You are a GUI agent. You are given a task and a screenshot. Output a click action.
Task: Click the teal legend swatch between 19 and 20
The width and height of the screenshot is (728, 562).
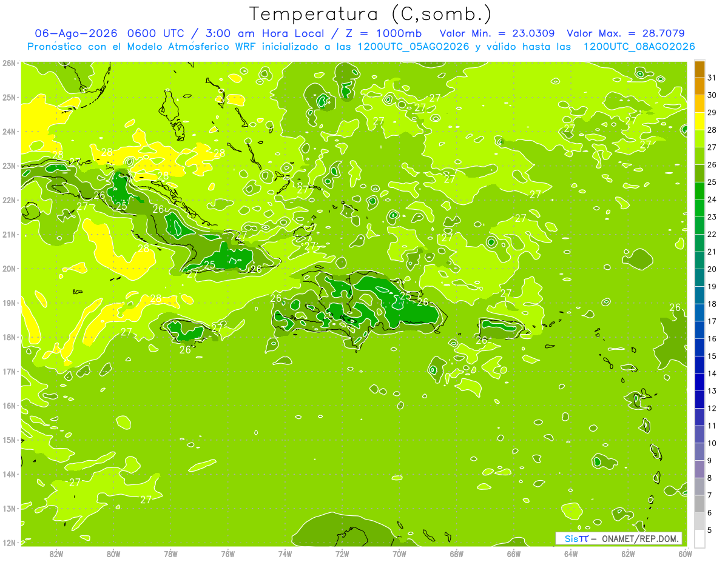(x=699, y=278)
